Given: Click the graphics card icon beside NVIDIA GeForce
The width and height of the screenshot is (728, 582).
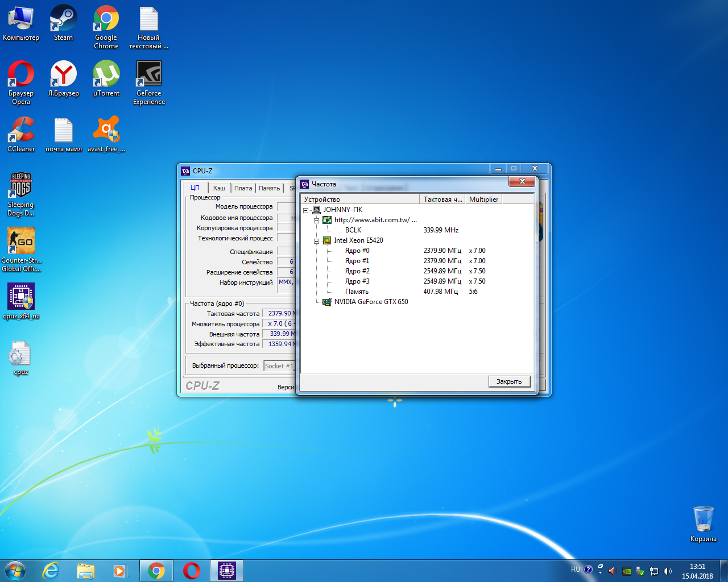Looking at the screenshot, I should [x=327, y=302].
